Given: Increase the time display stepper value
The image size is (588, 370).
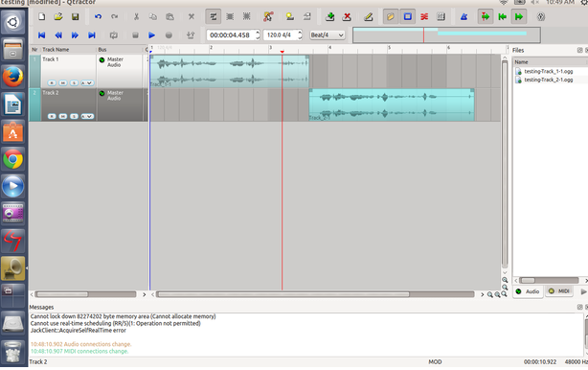Looking at the screenshot, I should coord(258,33).
